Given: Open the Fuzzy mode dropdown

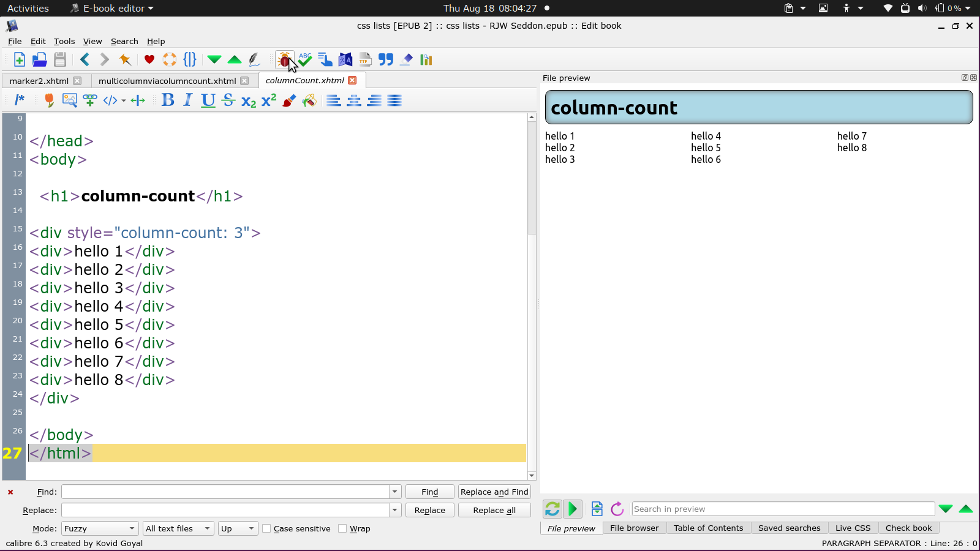Looking at the screenshot, I should [x=99, y=528].
